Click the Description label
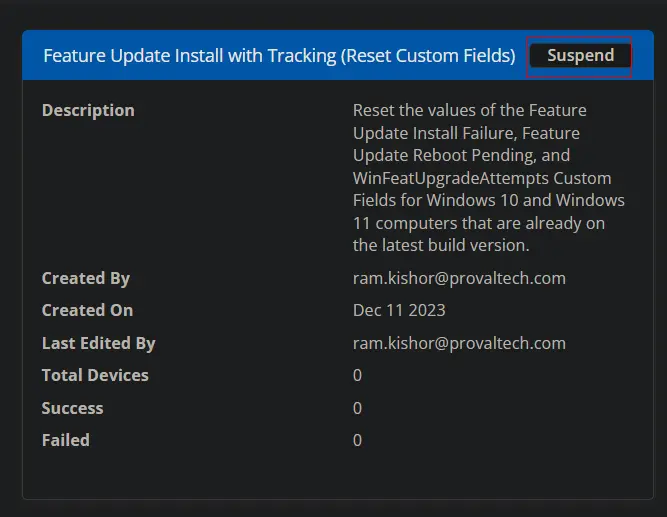667x517 pixels. tap(88, 110)
